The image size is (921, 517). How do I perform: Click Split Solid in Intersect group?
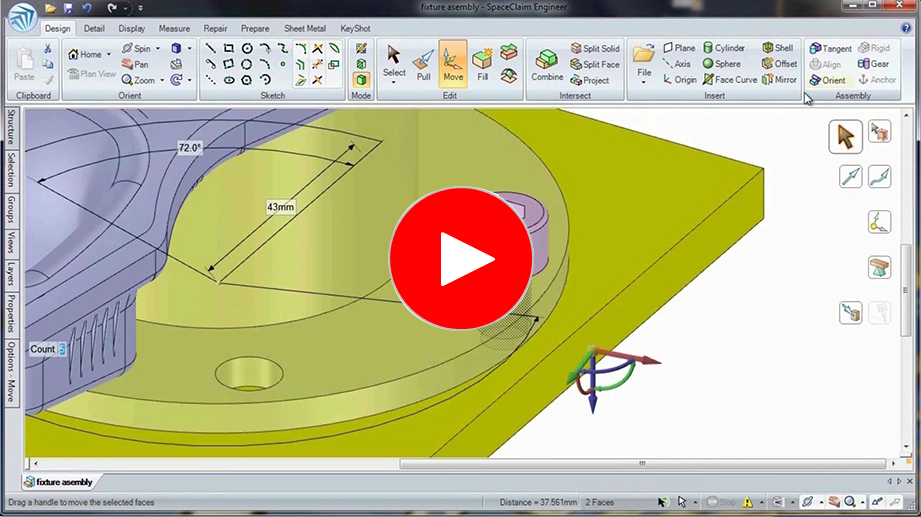595,48
